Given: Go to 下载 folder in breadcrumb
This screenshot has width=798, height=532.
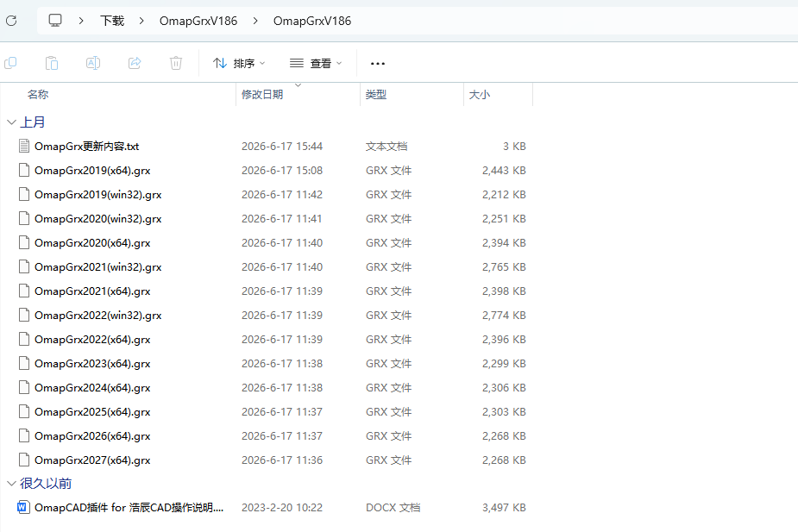Looking at the screenshot, I should click(112, 21).
